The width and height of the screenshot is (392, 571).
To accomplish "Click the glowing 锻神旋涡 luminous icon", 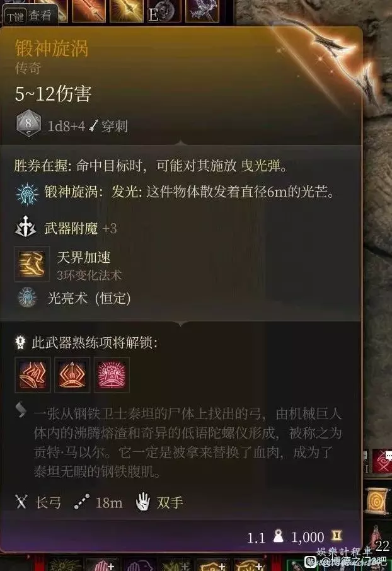I will point(27,194).
